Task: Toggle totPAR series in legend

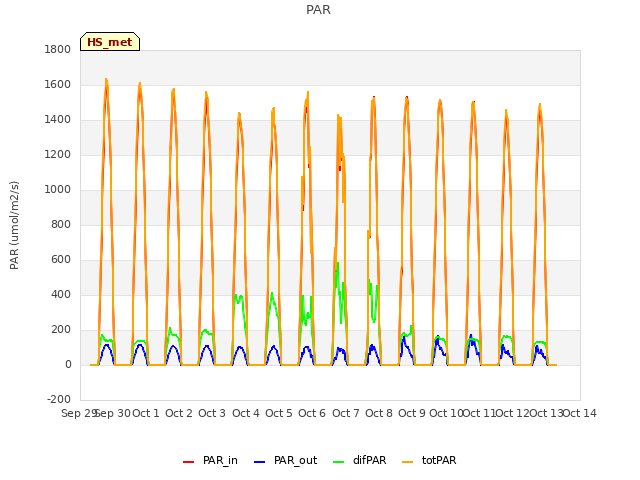Action: click(x=429, y=460)
